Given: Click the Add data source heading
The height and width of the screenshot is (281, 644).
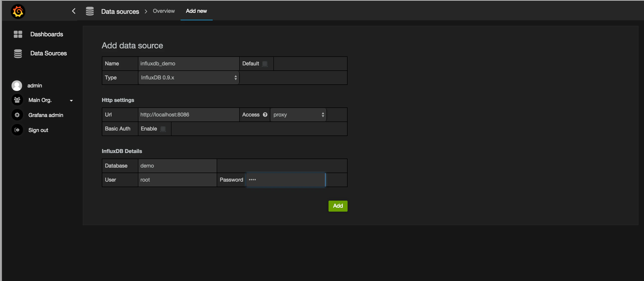Looking at the screenshot, I should pos(132,46).
